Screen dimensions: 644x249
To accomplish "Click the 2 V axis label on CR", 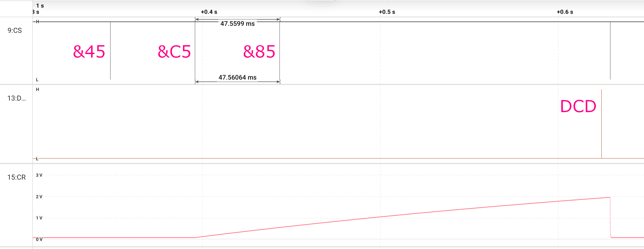I will coord(39,197).
